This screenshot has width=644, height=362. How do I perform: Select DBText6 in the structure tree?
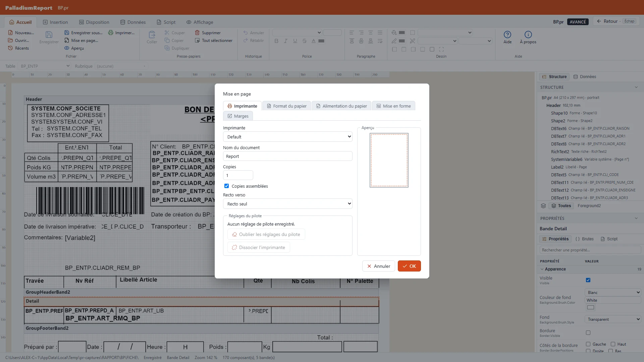pos(590,128)
